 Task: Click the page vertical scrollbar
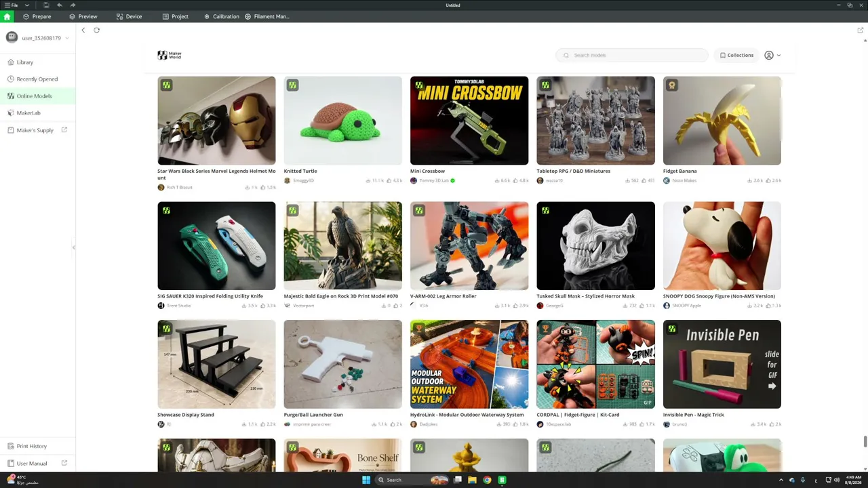(x=865, y=442)
